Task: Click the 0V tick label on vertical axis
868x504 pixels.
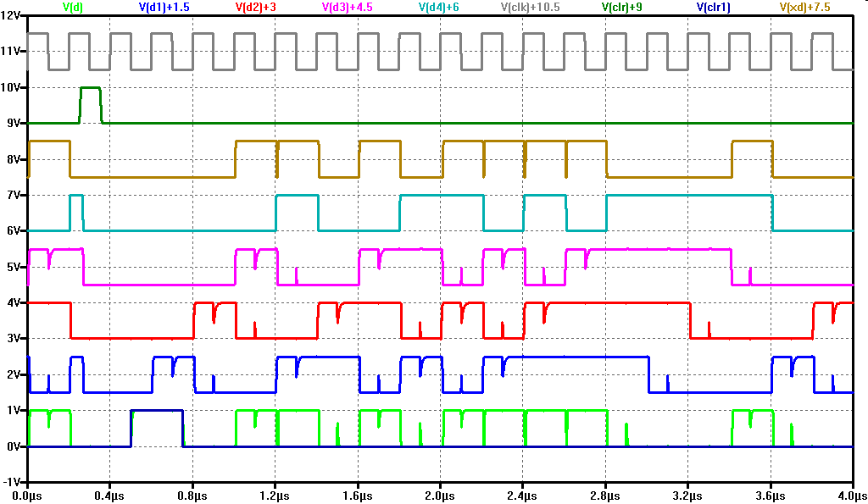Action: (x=14, y=446)
